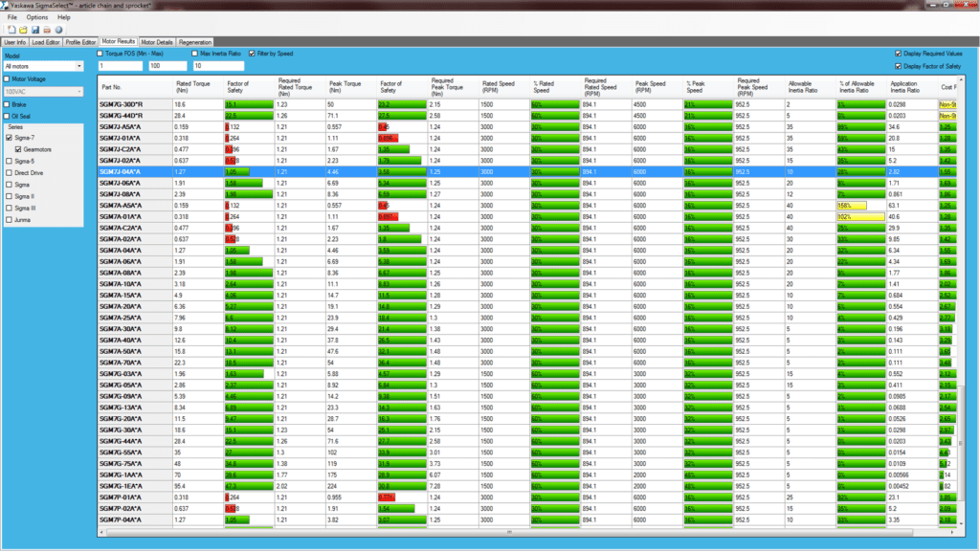This screenshot has width=980, height=552.
Task: Sort by Rated Speed (RPM) column header
Action: coord(504,87)
